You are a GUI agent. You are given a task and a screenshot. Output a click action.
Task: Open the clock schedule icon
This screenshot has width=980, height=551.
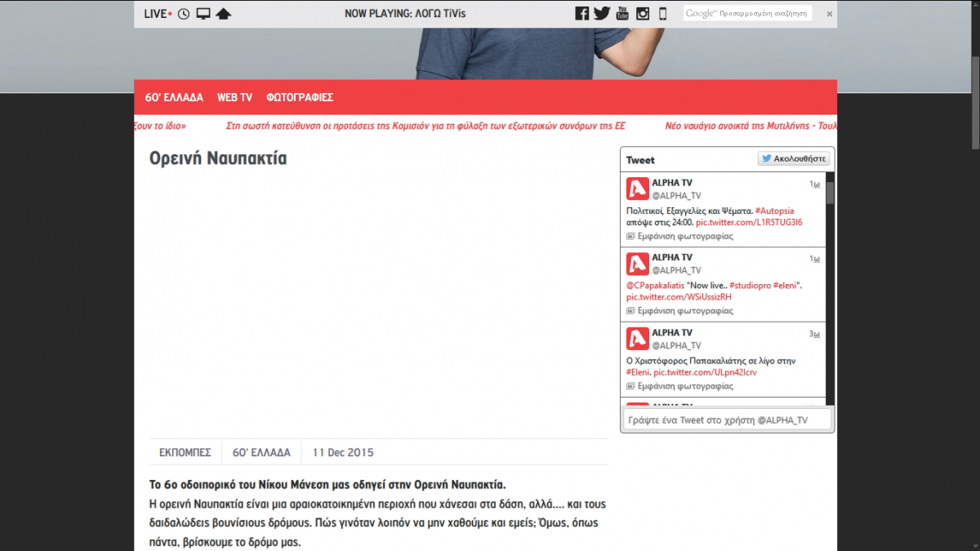(x=184, y=14)
